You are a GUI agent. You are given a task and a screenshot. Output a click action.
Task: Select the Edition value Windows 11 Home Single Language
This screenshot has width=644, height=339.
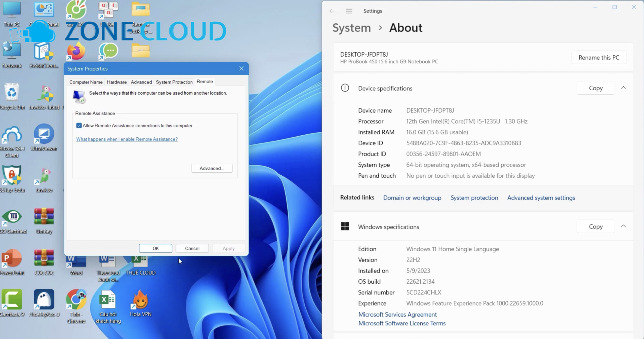(x=453, y=249)
